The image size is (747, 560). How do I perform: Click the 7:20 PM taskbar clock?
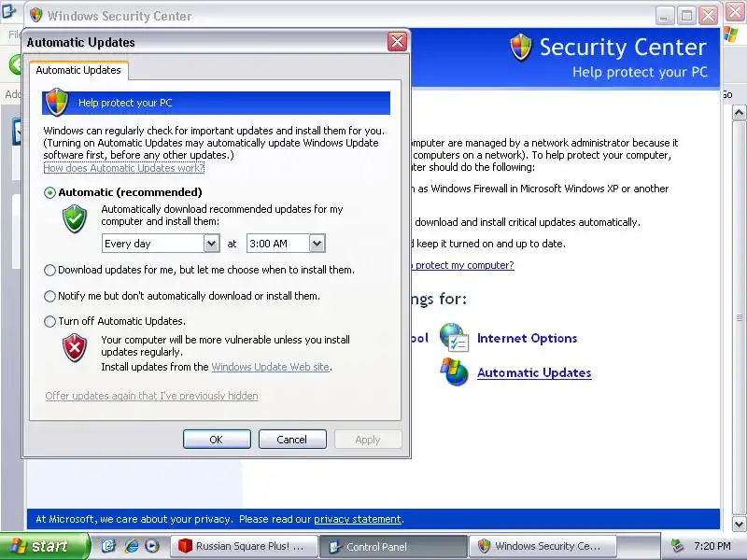click(712, 546)
